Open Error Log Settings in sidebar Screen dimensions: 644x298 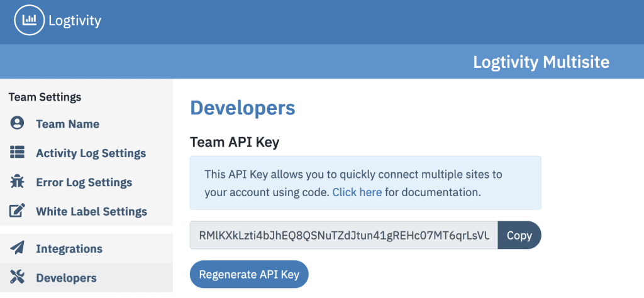click(x=84, y=182)
